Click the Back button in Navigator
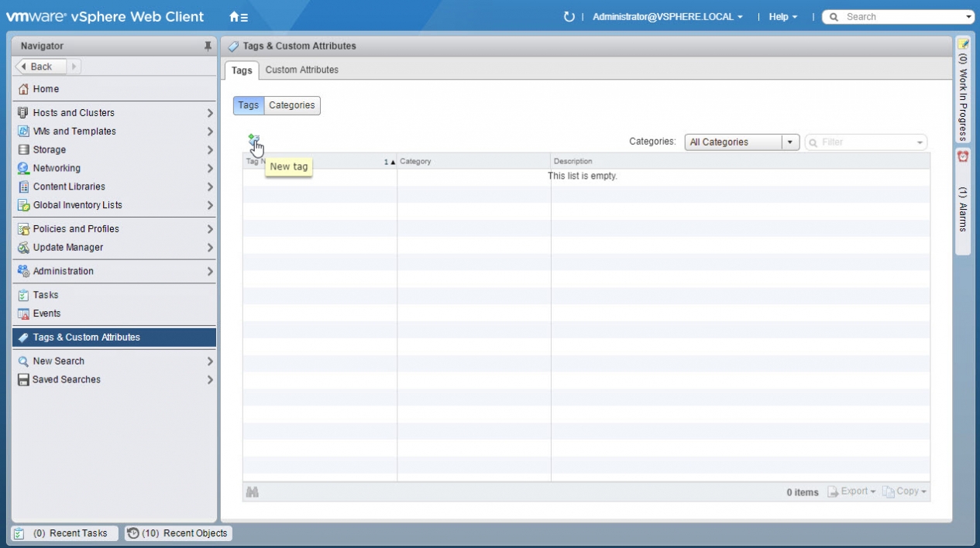This screenshot has width=980, height=548. pyautogui.click(x=40, y=67)
